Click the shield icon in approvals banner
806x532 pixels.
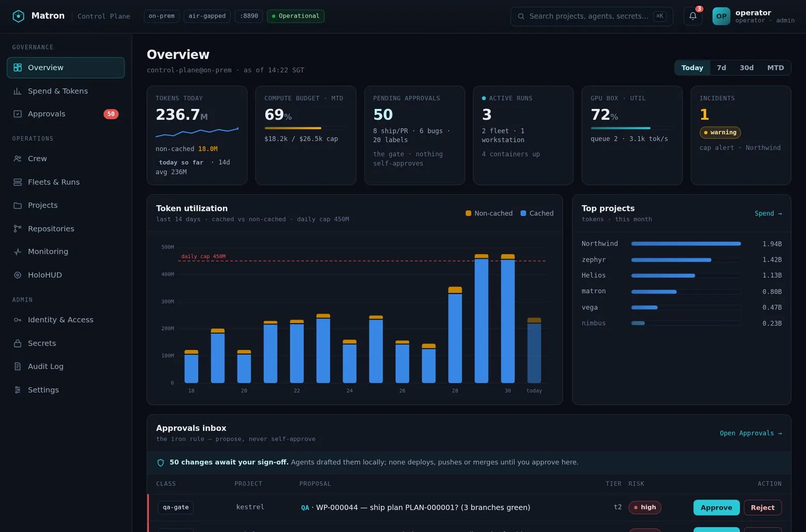[x=161, y=463]
